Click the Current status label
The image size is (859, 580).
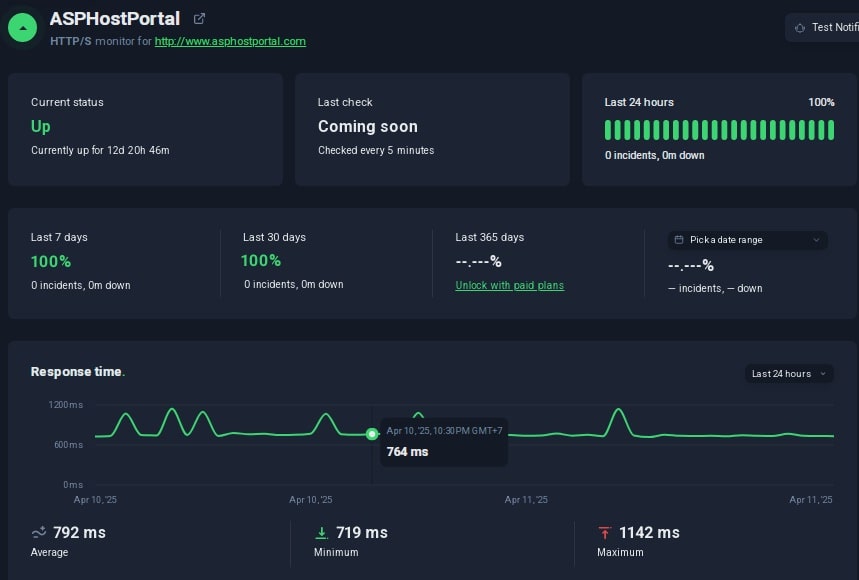point(67,102)
